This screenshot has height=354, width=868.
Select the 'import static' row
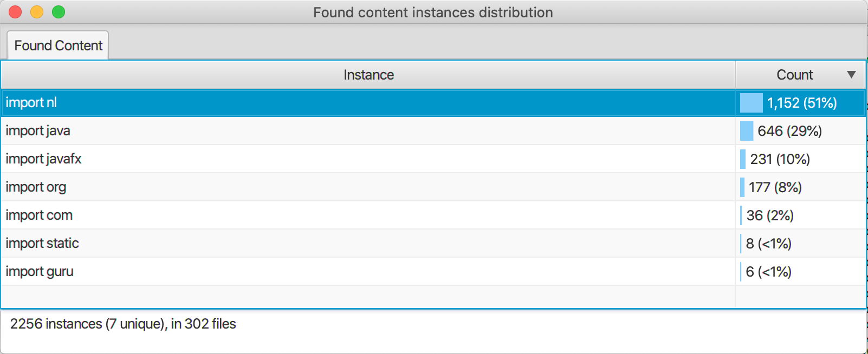433,244
